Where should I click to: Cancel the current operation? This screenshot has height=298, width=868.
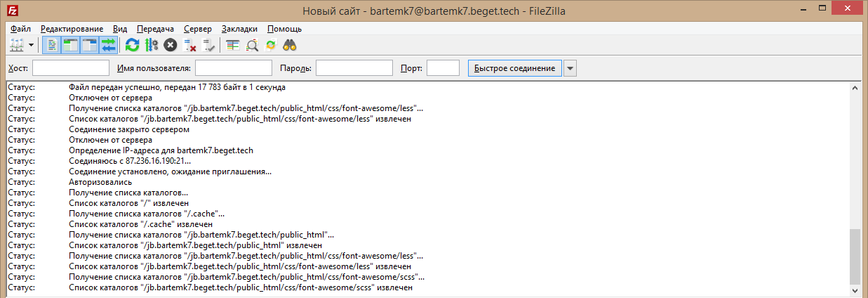tap(170, 45)
